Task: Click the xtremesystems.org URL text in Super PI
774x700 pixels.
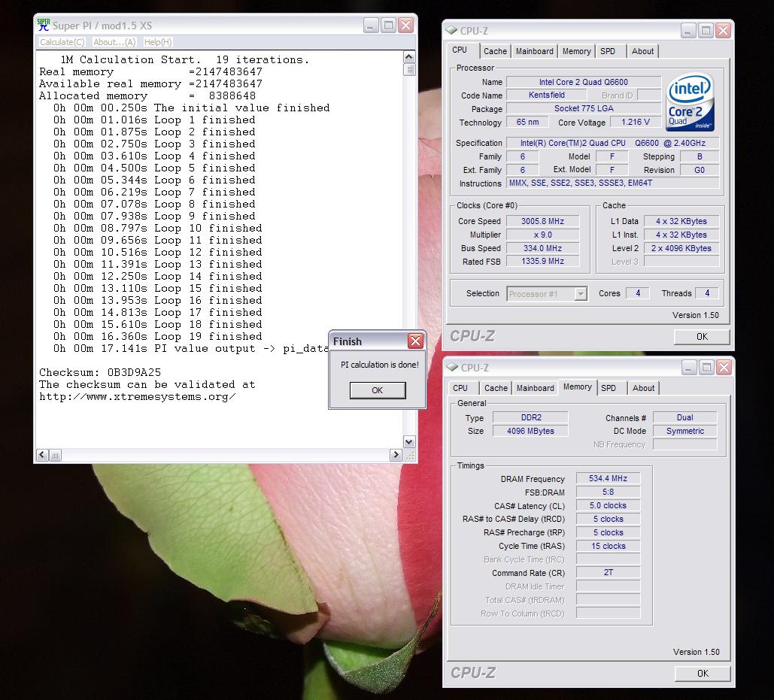Action: [x=137, y=397]
